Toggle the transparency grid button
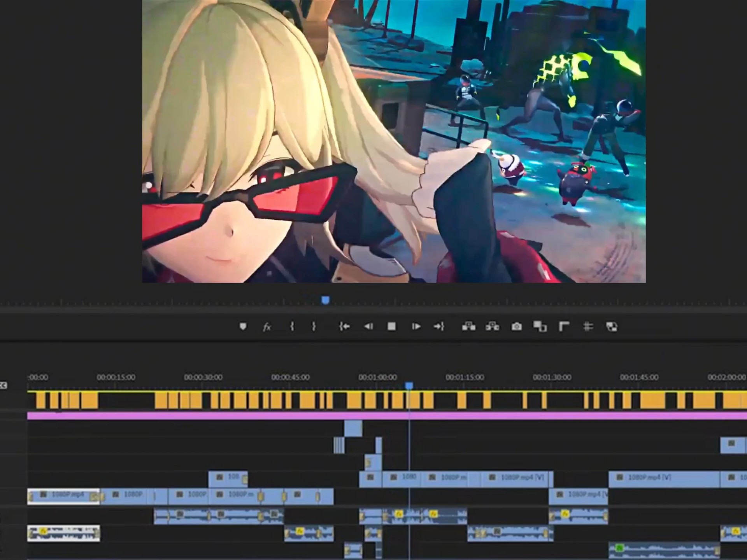747x560 pixels. coord(612,327)
